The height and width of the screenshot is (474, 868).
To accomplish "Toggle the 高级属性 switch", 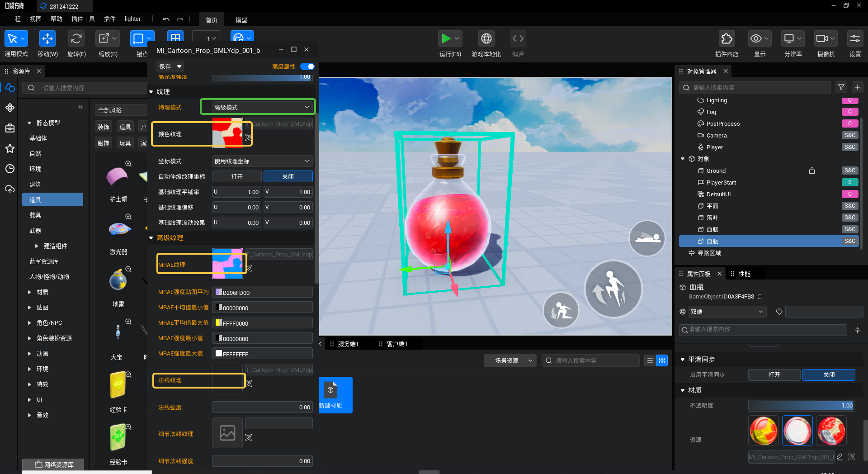I will click(x=307, y=66).
